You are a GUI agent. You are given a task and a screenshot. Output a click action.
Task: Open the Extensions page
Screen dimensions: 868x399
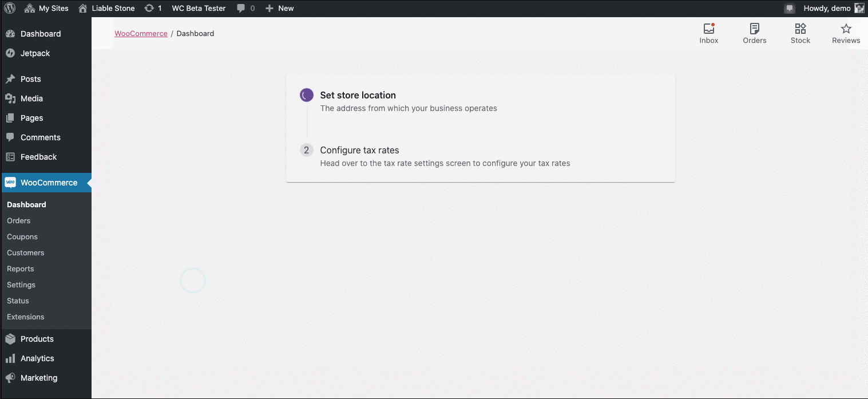click(x=25, y=317)
